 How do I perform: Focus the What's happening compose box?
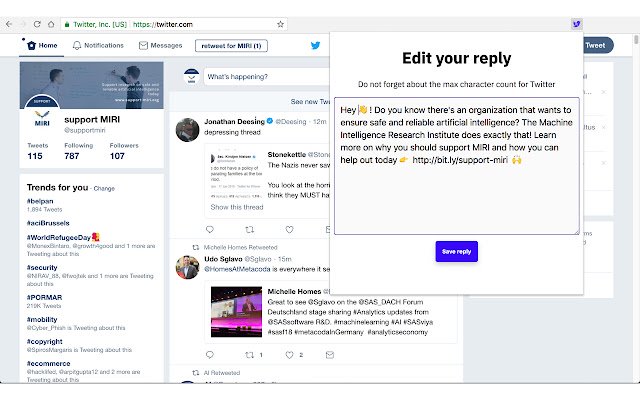[x=266, y=77]
